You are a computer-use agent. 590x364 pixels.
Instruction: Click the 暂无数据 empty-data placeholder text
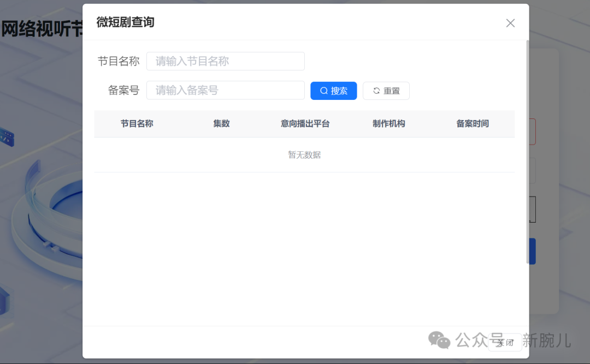304,154
